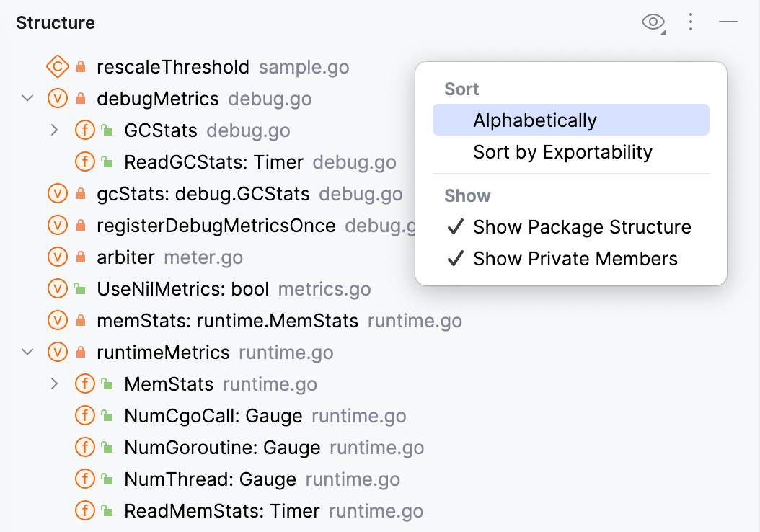Choose Sort by Exportability

tap(562, 152)
